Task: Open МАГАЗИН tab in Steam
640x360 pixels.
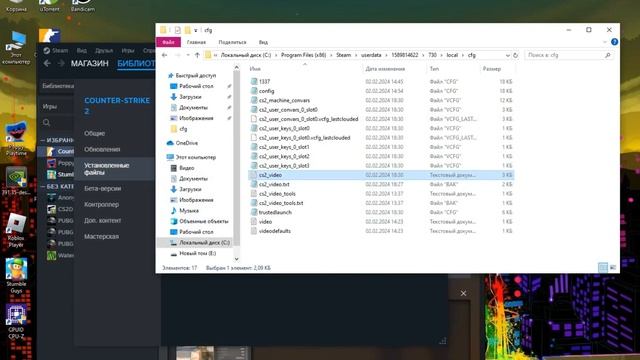Action: coord(90,64)
